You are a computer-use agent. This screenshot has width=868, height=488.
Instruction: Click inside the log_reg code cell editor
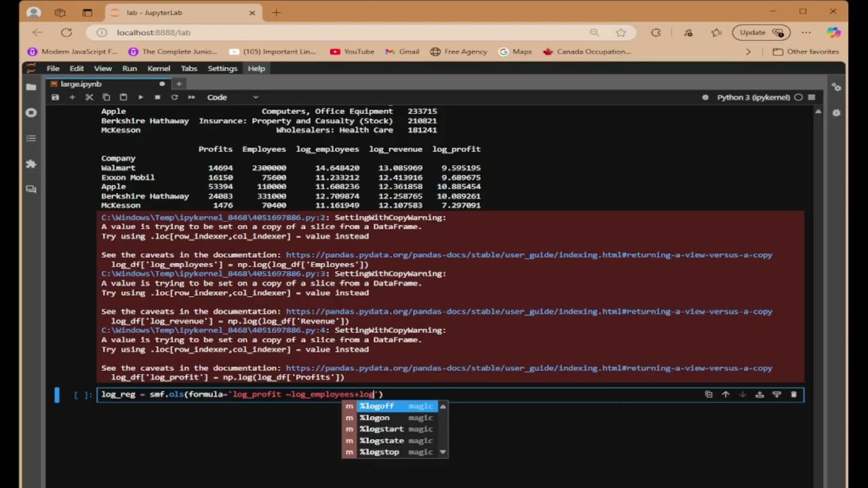point(450,394)
